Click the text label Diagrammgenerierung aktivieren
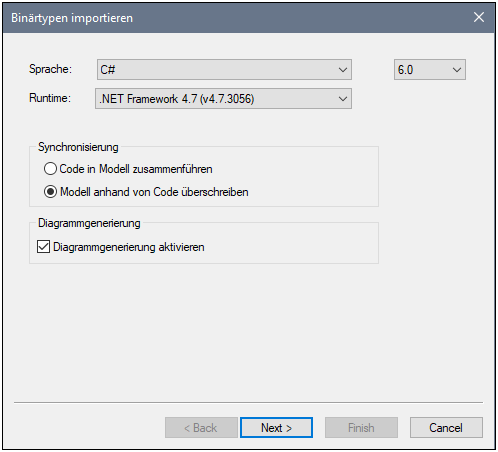Image resolution: width=498 pixels, height=452 pixels. [129, 247]
